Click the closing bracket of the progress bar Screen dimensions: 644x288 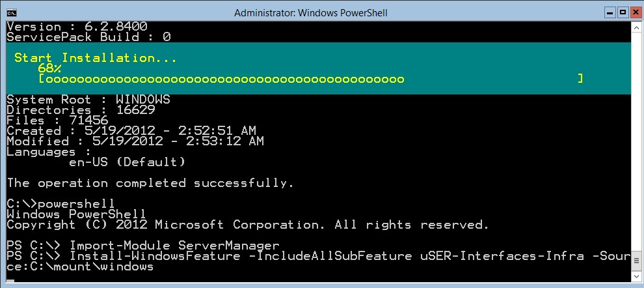point(580,79)
